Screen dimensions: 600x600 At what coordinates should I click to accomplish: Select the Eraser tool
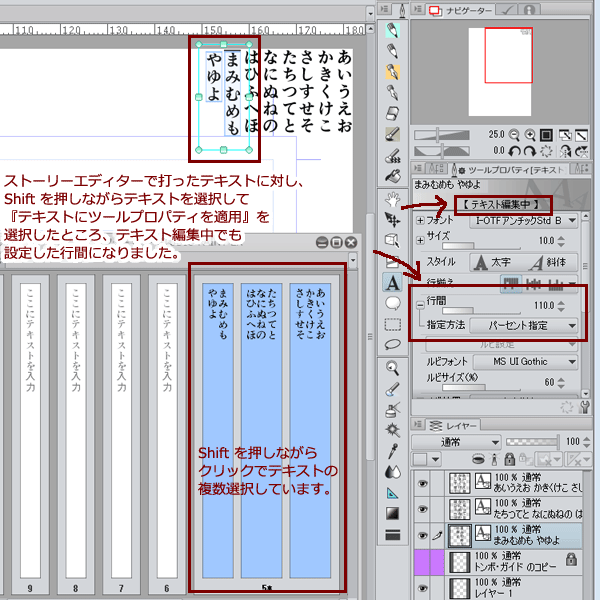pyautogui.click(x=393, y=113)
